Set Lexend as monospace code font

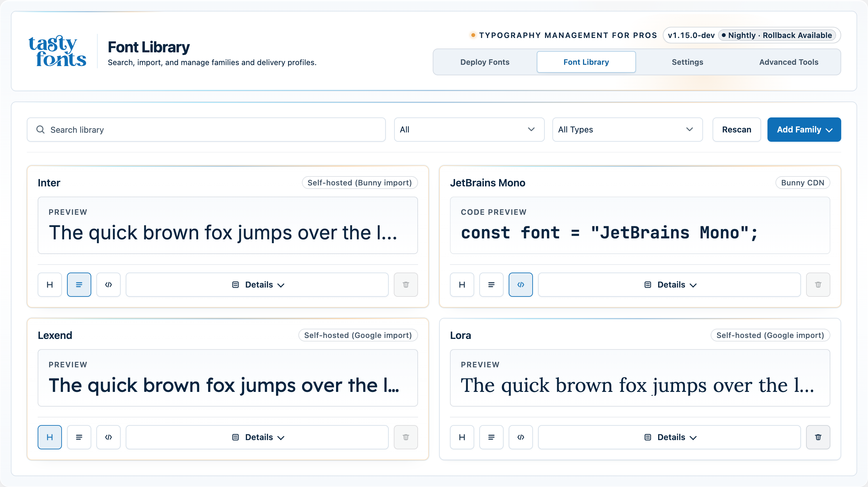click(108, 437)
